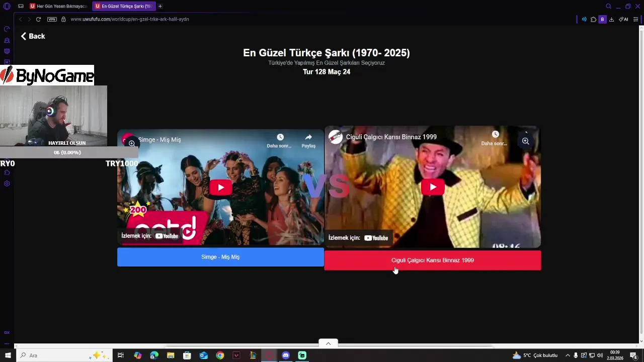The image size is (644, 362).
Task: Open Ciguli video on YouTube link
Action: coord(358,238)
